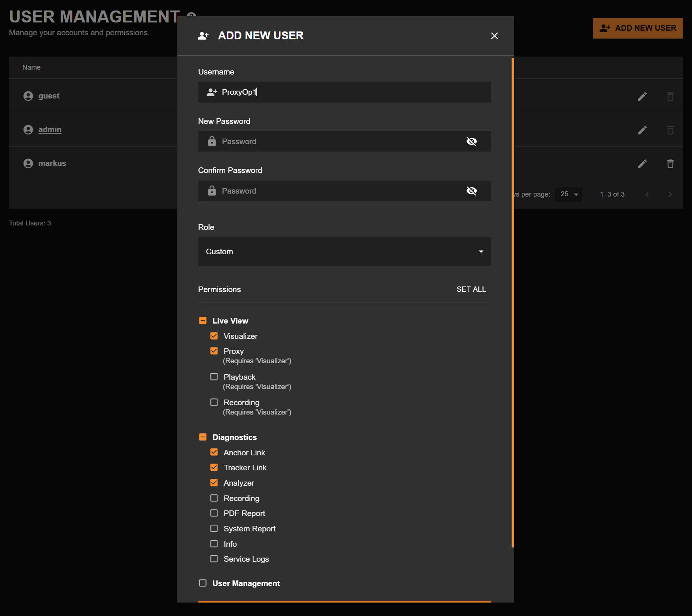
Task: Open the rows per page dropdown
Action: [568, 194]
